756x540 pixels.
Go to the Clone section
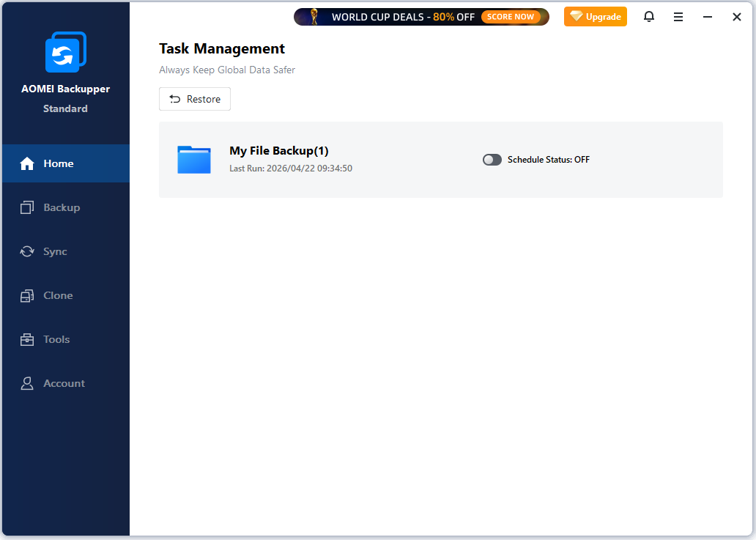coord(66,295)
